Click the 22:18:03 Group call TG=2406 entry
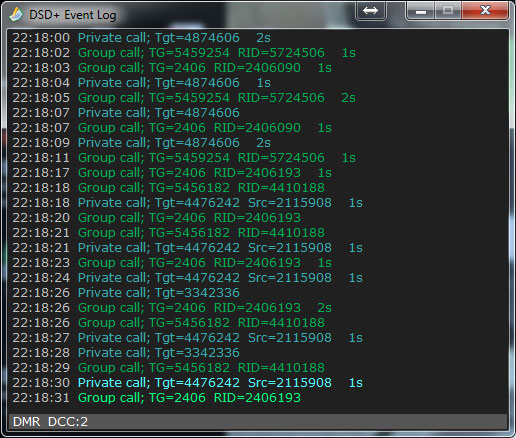This screenshot has height=438, width=516. [x=172, y=68]
